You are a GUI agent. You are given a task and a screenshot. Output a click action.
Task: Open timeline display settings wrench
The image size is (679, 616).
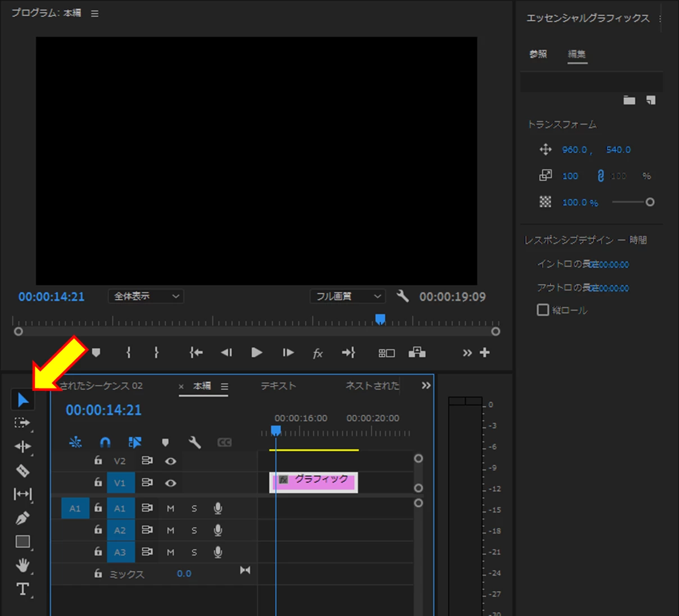[195, 442]
